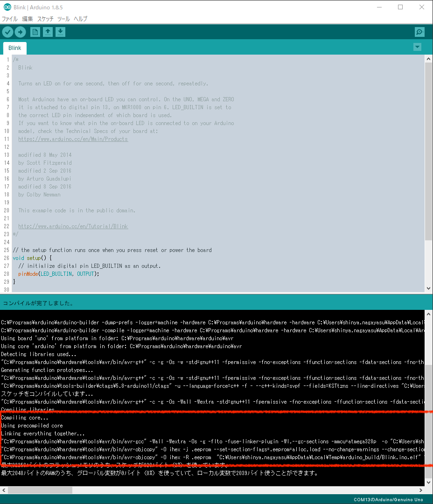This screenshot has height=504, width=433.
Task: Minimize the Arduino window
Action: (x=379, y=7)
